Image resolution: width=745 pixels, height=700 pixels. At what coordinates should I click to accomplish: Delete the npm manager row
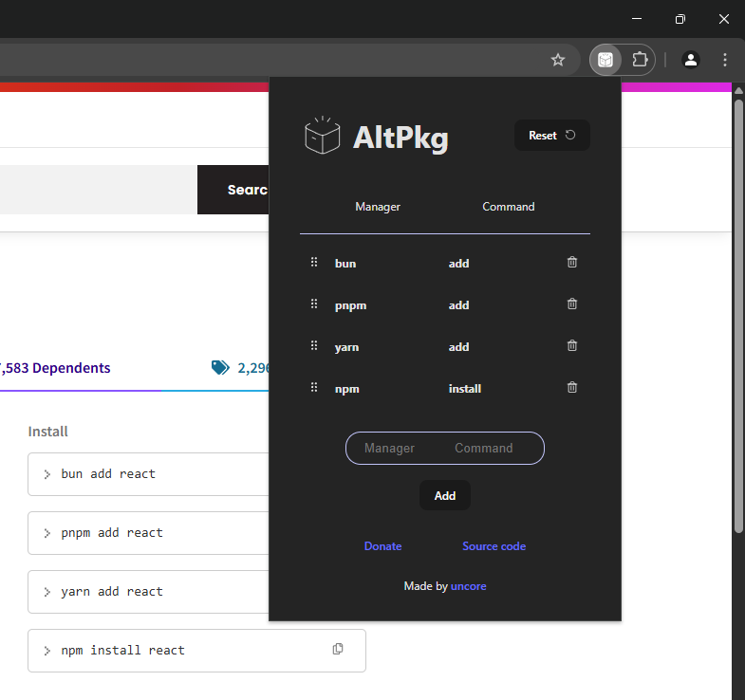[x=572, y=388]
